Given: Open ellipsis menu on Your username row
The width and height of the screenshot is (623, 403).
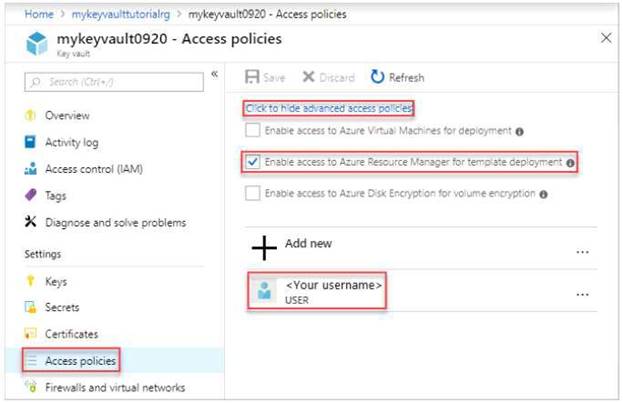Looking at the screenshot, I should coord(582,294).
